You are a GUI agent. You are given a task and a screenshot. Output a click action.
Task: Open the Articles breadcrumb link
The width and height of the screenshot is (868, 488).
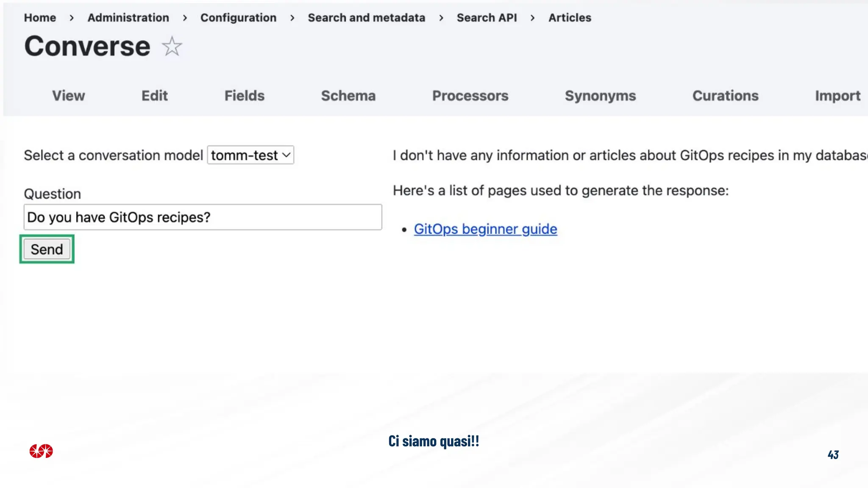point(570,18)
